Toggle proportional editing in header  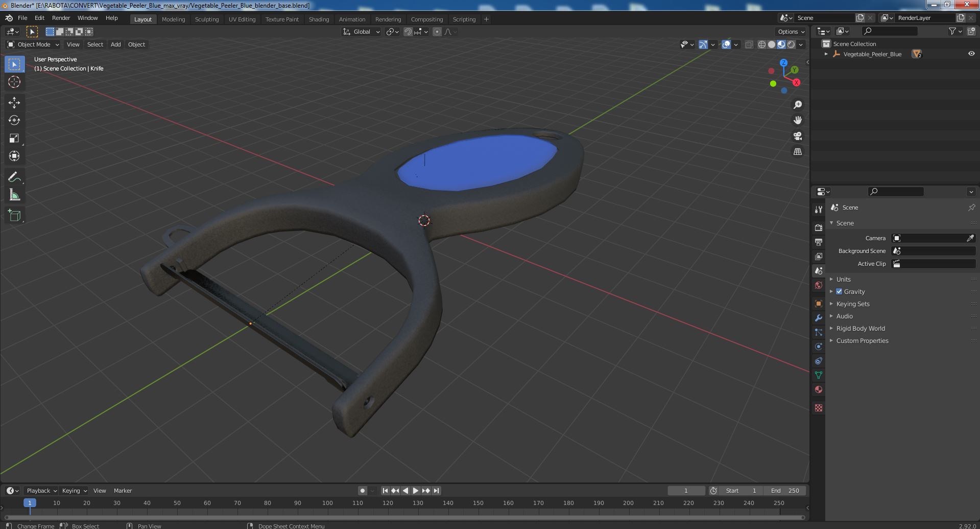coord(437,32)
